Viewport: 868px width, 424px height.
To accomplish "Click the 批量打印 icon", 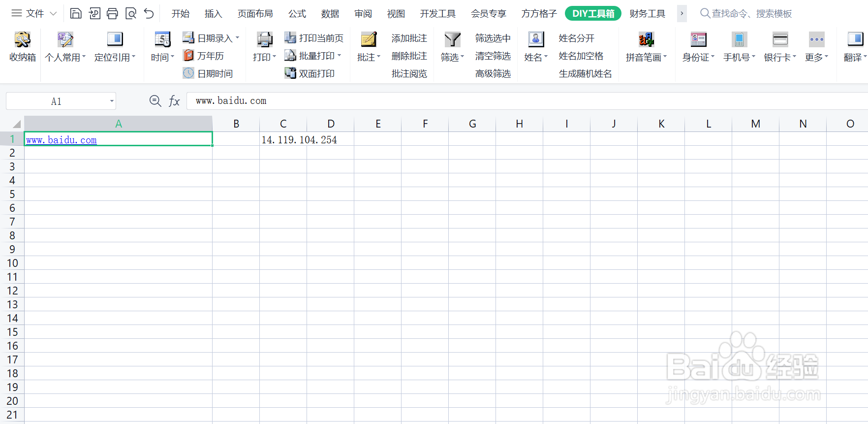I will (290, 56).
